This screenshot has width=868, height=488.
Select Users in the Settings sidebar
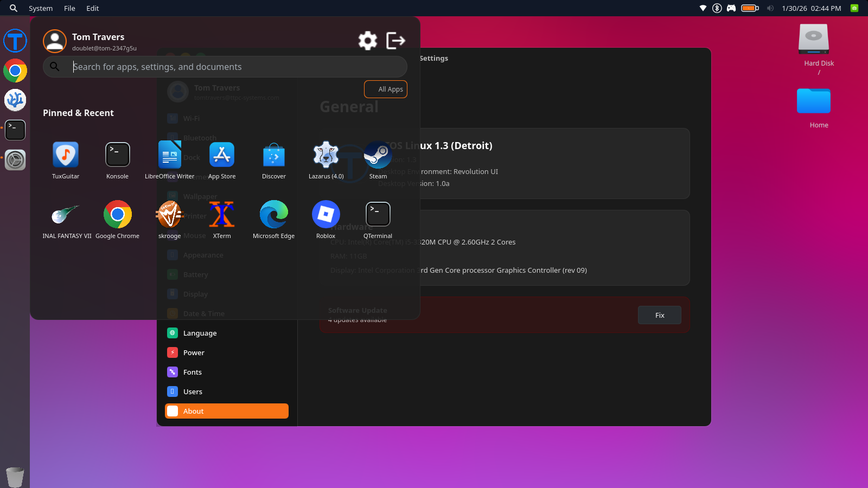tap(227, 391)
